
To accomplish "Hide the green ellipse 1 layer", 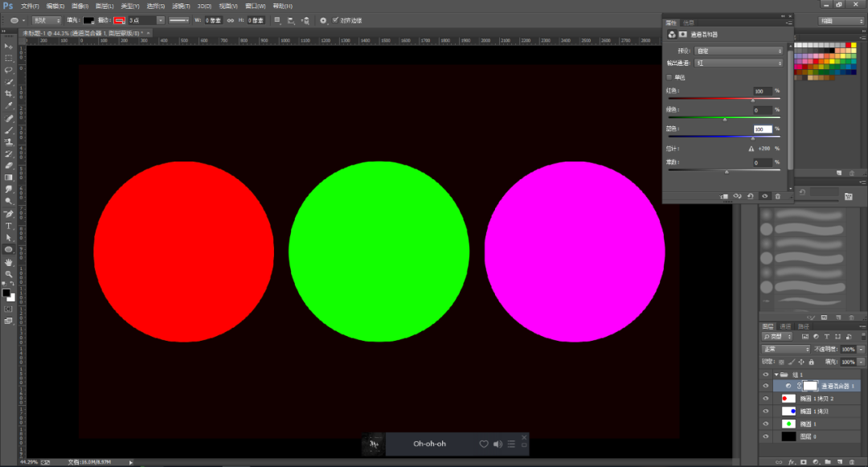I will 766,424.
